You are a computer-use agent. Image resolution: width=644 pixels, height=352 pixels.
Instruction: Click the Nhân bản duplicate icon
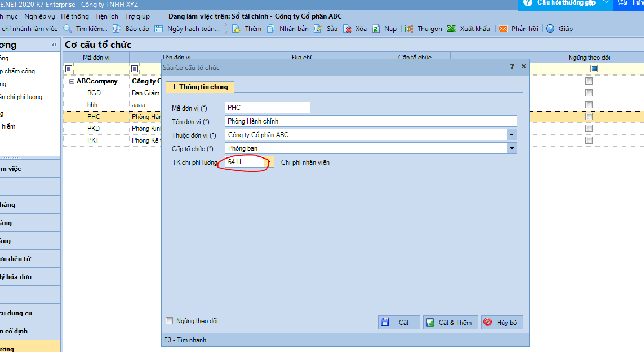tap(270, 29)
